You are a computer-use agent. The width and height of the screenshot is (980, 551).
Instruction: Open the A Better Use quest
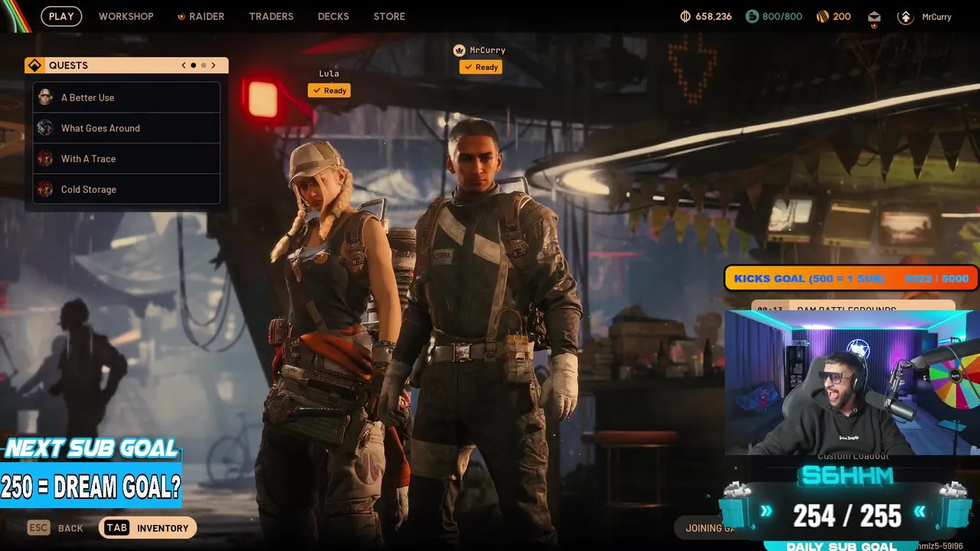click(126, 97)
